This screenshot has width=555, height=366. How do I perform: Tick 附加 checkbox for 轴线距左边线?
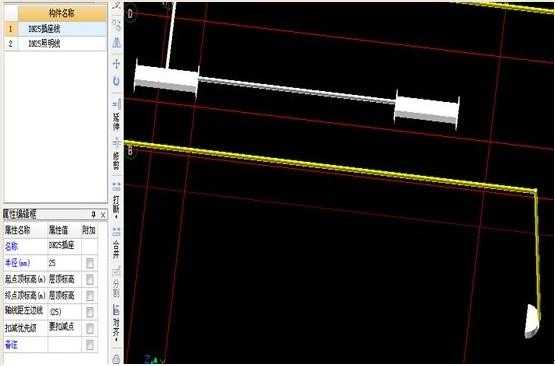(90, 312)
